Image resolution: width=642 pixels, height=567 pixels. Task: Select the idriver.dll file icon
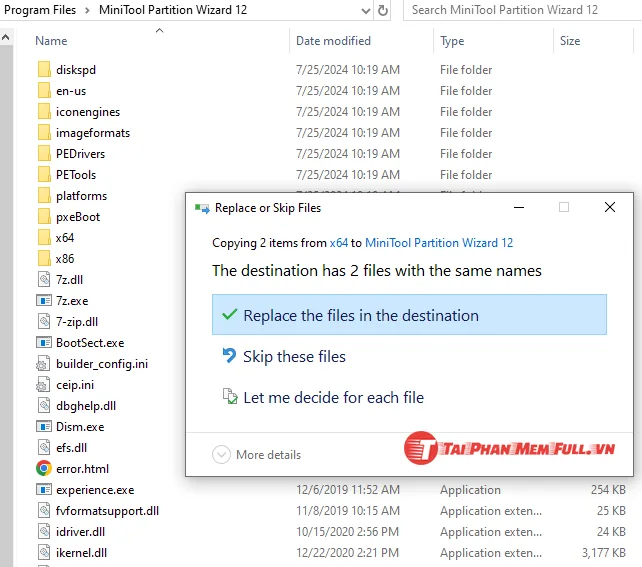[44, 531]
